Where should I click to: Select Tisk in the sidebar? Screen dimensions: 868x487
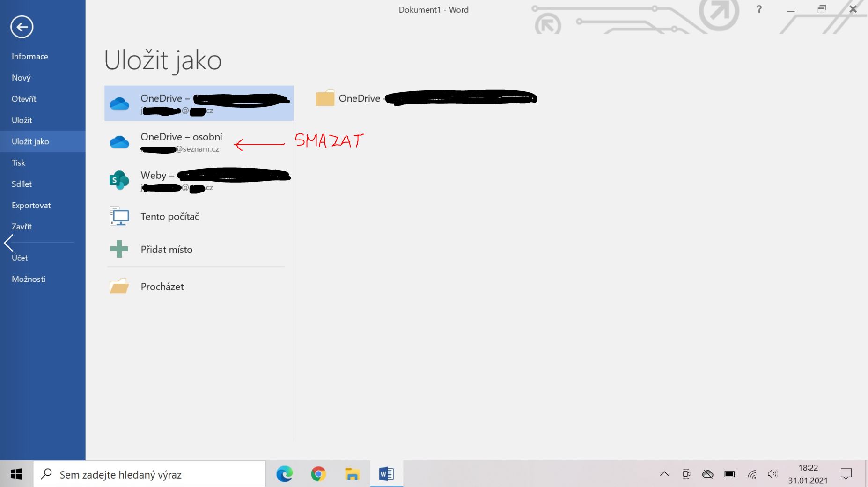point(19,162)
